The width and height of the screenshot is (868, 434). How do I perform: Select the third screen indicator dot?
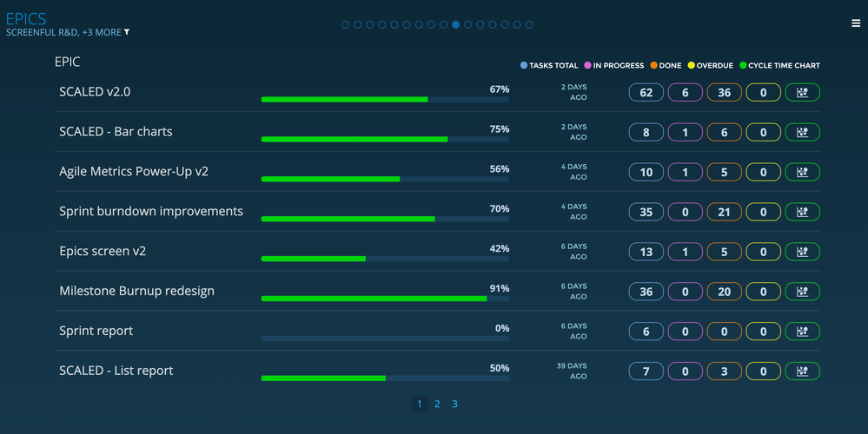(370, 24)
